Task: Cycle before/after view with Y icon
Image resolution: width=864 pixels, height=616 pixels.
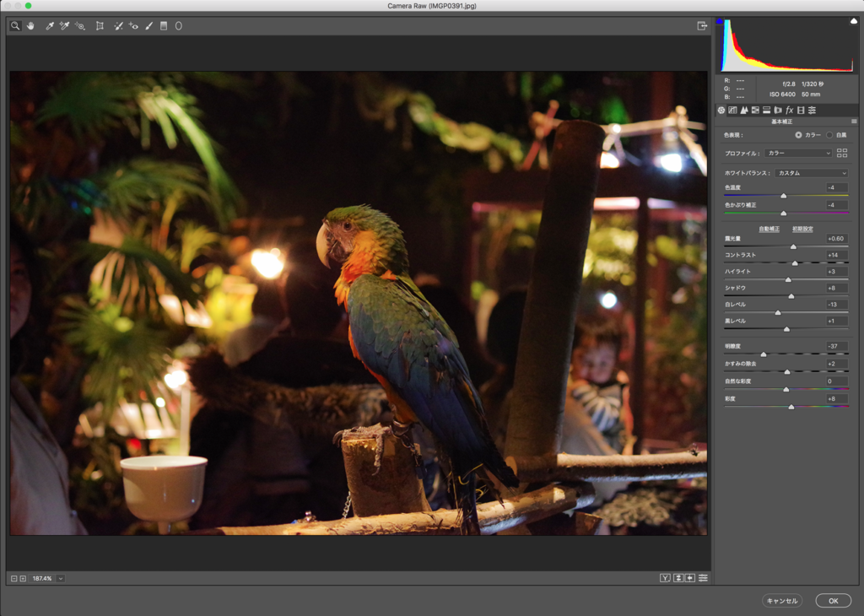Action: click(665, 578)
